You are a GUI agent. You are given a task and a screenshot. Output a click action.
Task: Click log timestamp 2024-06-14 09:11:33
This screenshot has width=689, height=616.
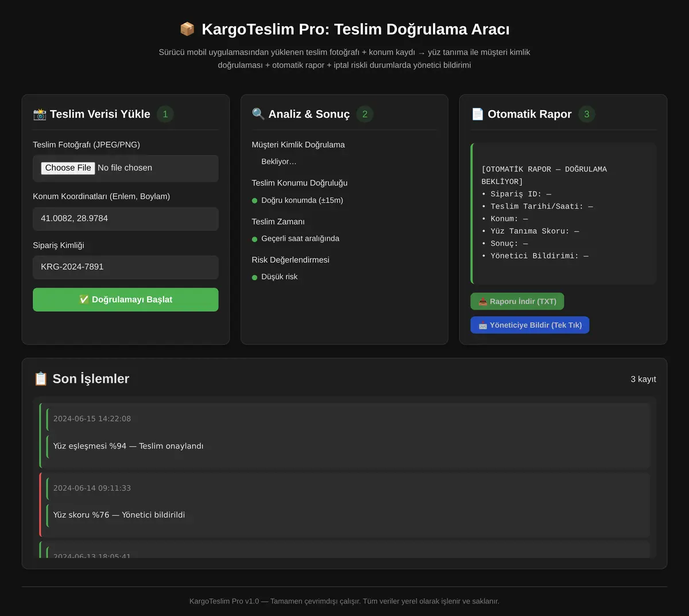pos(92,488)
